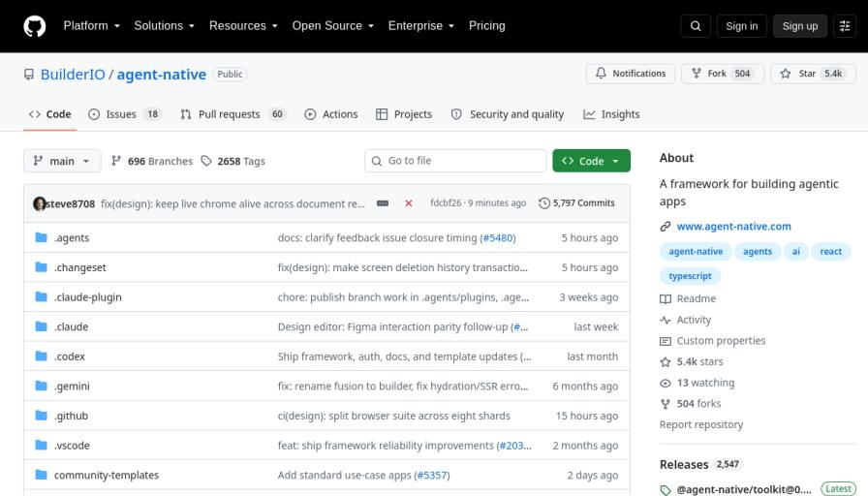This screenshot has height=496, width=868.
Task: Click the agent-native topic tag
Action: 696,251
